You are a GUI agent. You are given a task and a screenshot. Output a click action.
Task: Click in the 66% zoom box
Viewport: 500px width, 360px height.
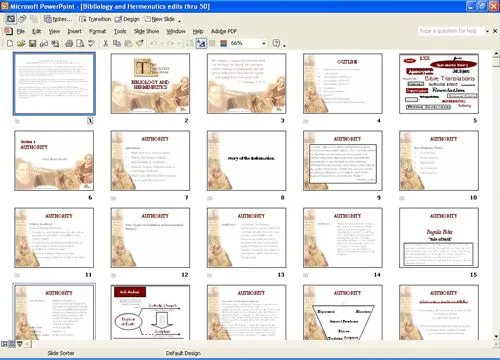(245, 43)
